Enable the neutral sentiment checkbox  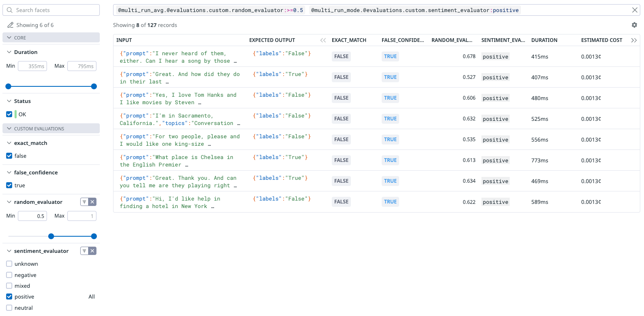click(9, 308)
